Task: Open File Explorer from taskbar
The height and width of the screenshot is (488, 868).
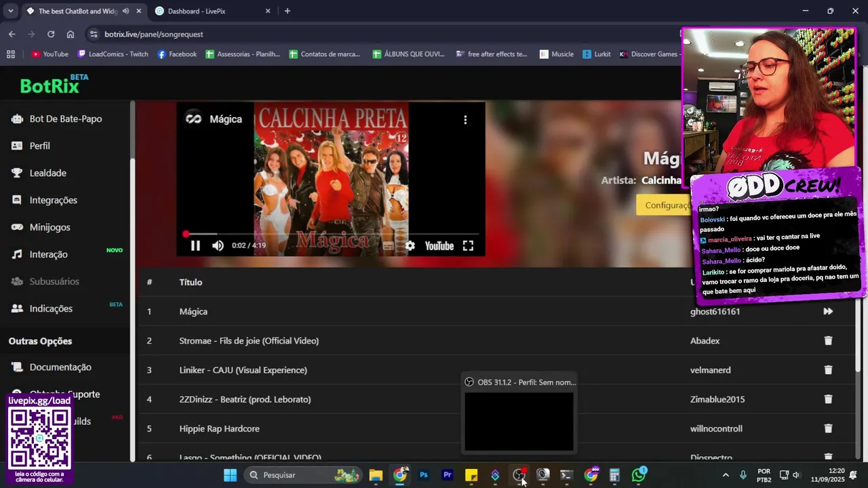Action: coord(376,475)
